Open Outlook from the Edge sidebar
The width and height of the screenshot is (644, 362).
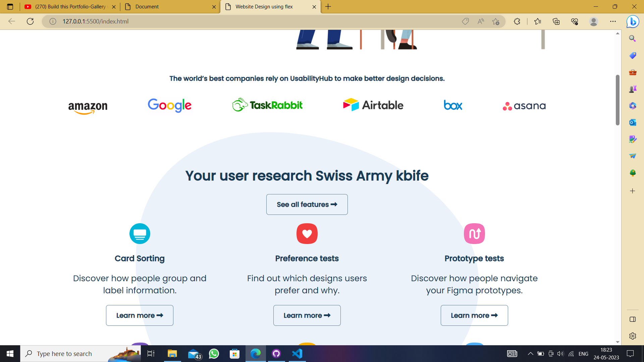pyautogui.click(x=633, y=122)
